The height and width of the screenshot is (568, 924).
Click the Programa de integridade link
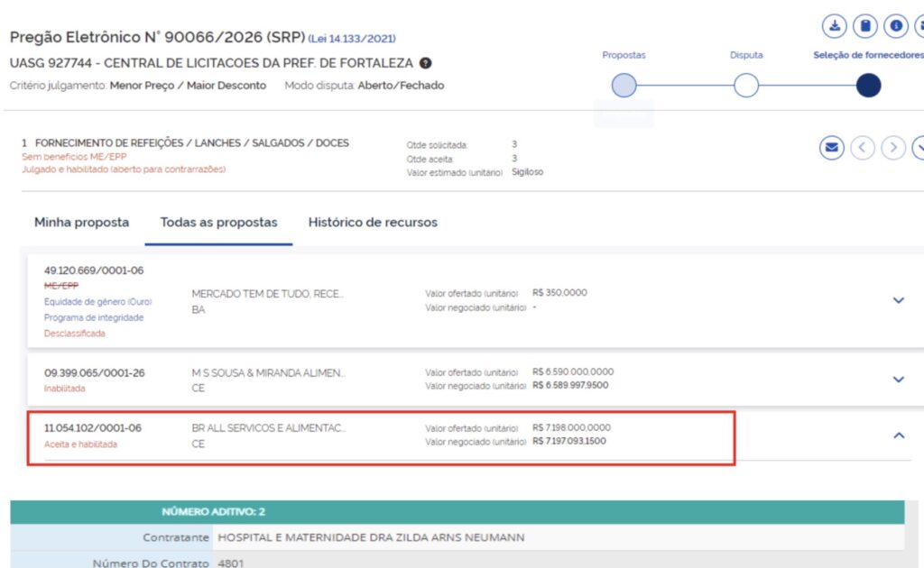point(94,318)
